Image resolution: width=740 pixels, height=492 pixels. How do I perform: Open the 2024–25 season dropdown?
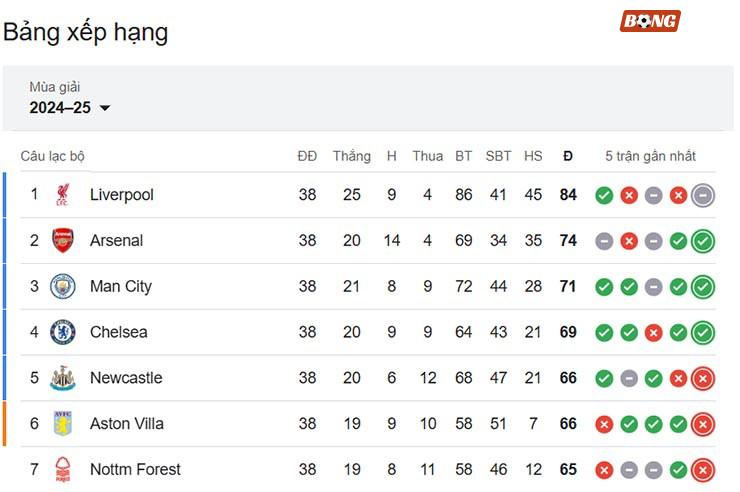point(70,108)
